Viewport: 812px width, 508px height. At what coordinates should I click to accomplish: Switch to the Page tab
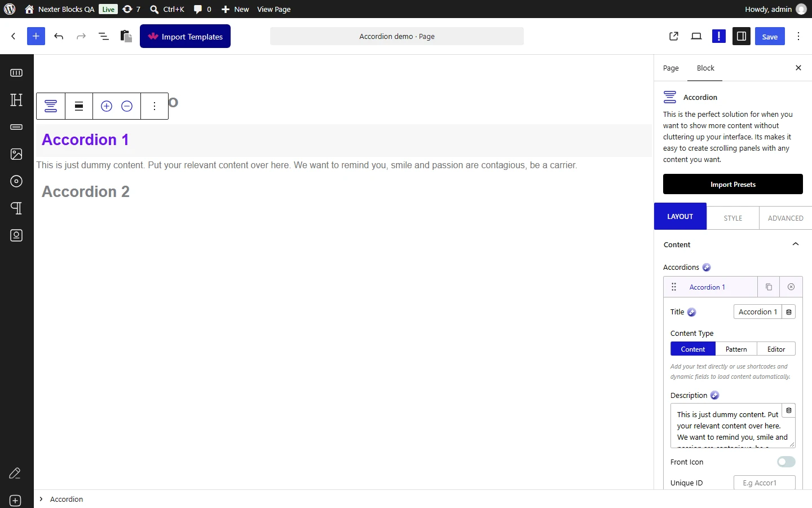[x=670, y=68]
